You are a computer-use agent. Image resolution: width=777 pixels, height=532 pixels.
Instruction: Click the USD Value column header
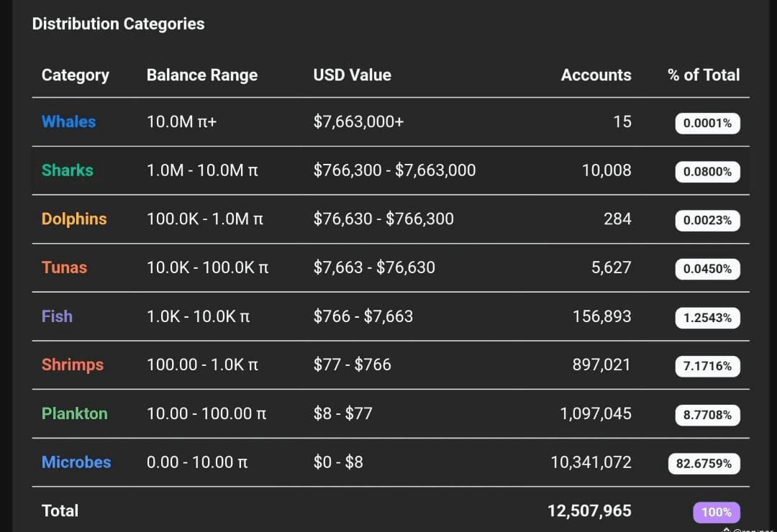353,75
